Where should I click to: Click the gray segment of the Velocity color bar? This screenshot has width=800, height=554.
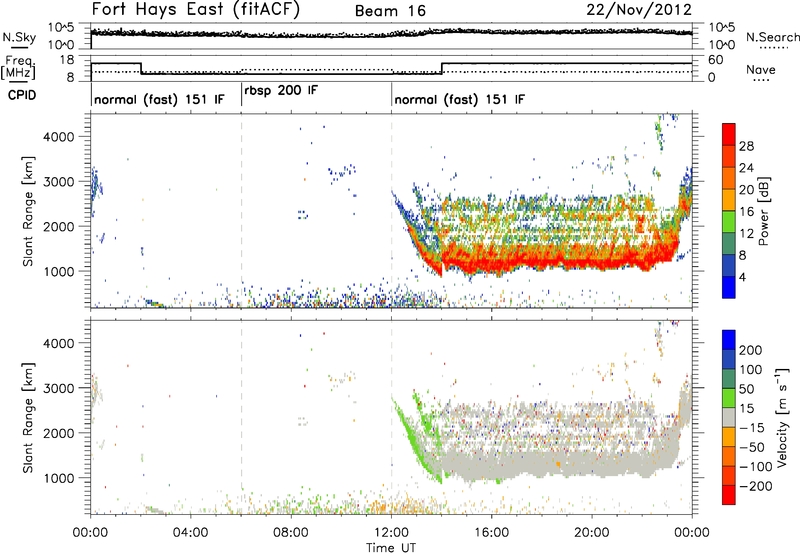729,418
